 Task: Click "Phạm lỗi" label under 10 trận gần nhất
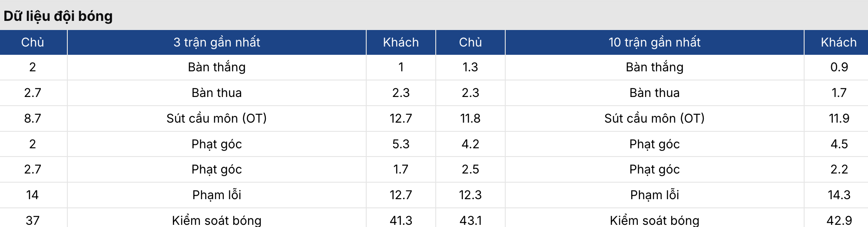tap(654, 195)
